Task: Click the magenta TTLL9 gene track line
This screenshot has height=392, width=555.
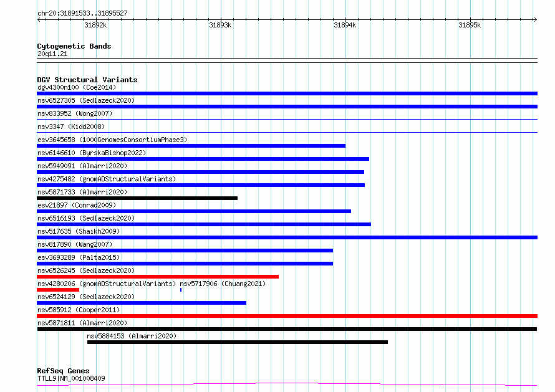Action: coord(287,385)
